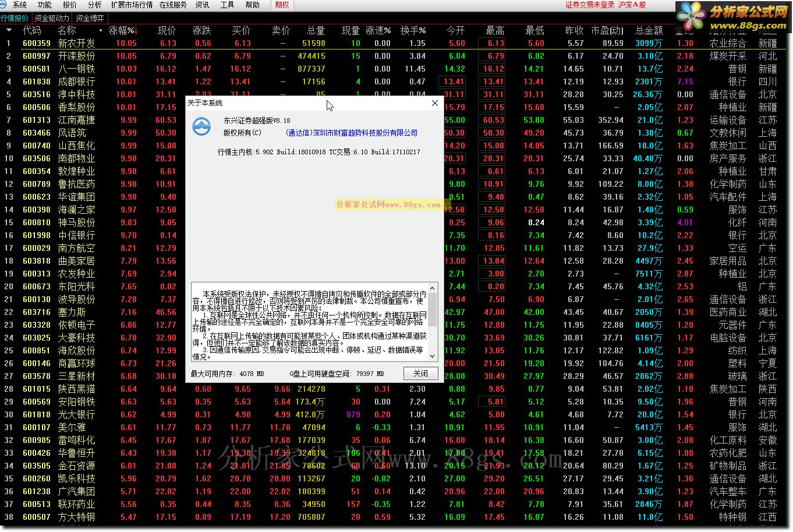Select stock row 中信银行
Viewport: 793px width, 532px height.
click(x=76, y=235)
